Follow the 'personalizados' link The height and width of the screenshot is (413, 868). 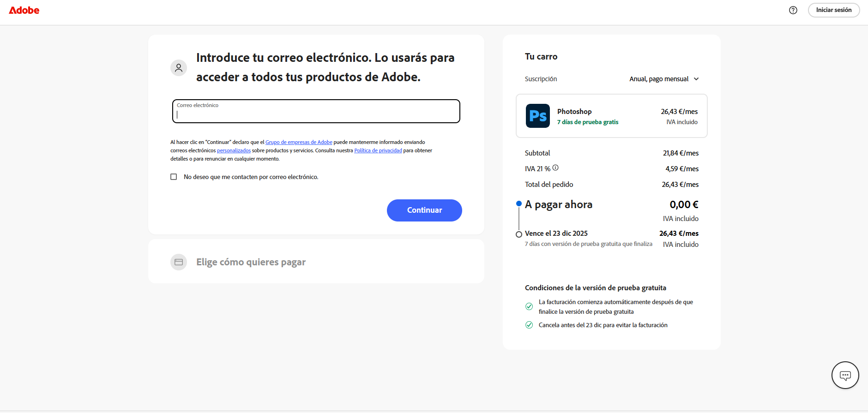point(234,150)
